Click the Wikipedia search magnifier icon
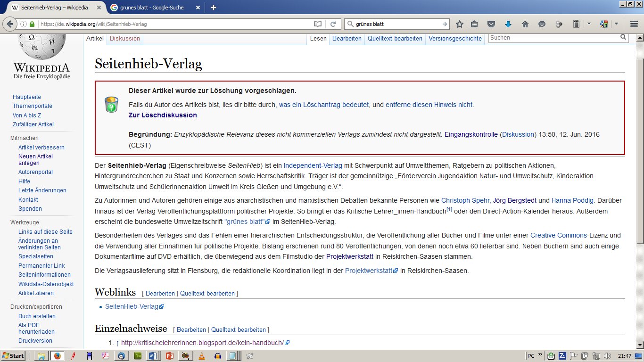 coord(624,37)
